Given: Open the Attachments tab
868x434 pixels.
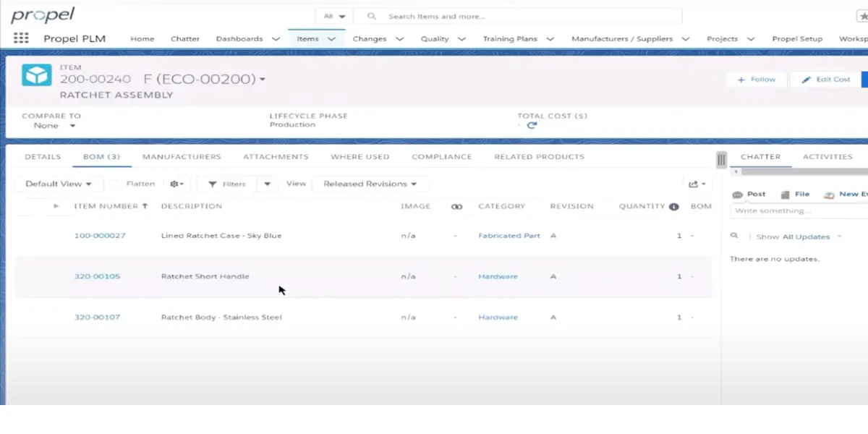Looking at the screenshot, I should [276, 157].
